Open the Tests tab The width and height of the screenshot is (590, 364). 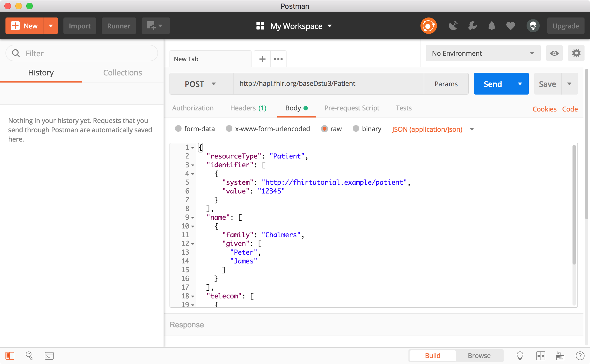coord(404,108)
